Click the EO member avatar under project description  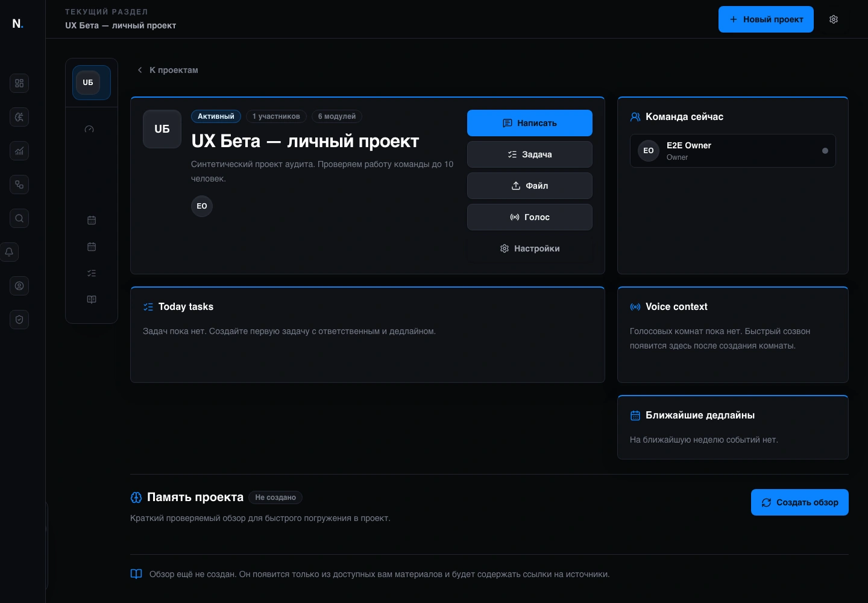pyautogui.click(x=202, y=206)
